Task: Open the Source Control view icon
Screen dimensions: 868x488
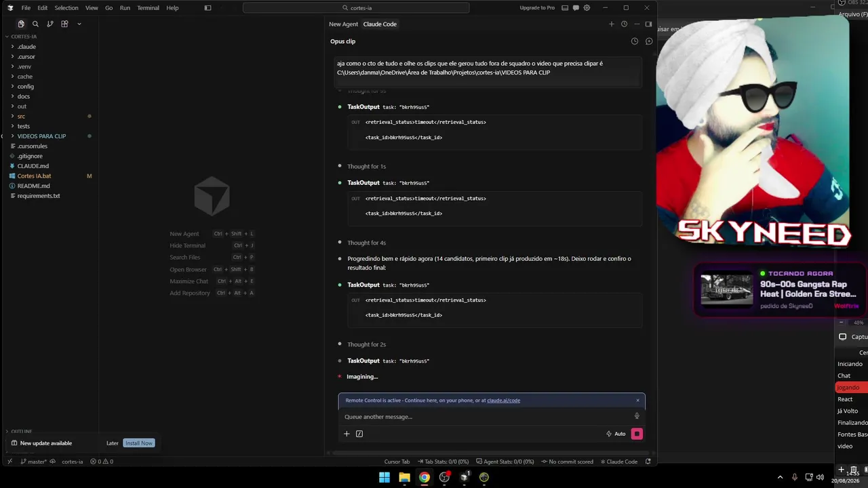Action: (x=50, y=24)
